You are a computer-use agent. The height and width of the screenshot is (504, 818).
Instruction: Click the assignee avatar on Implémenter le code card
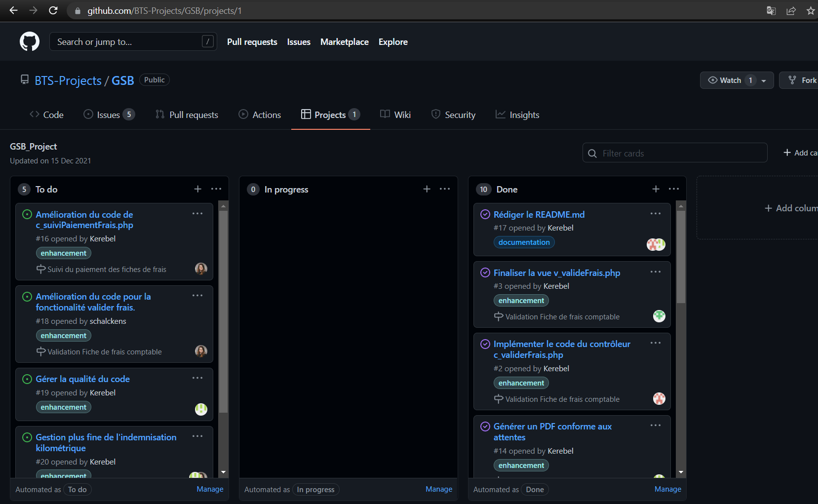[x=659, y=398]
